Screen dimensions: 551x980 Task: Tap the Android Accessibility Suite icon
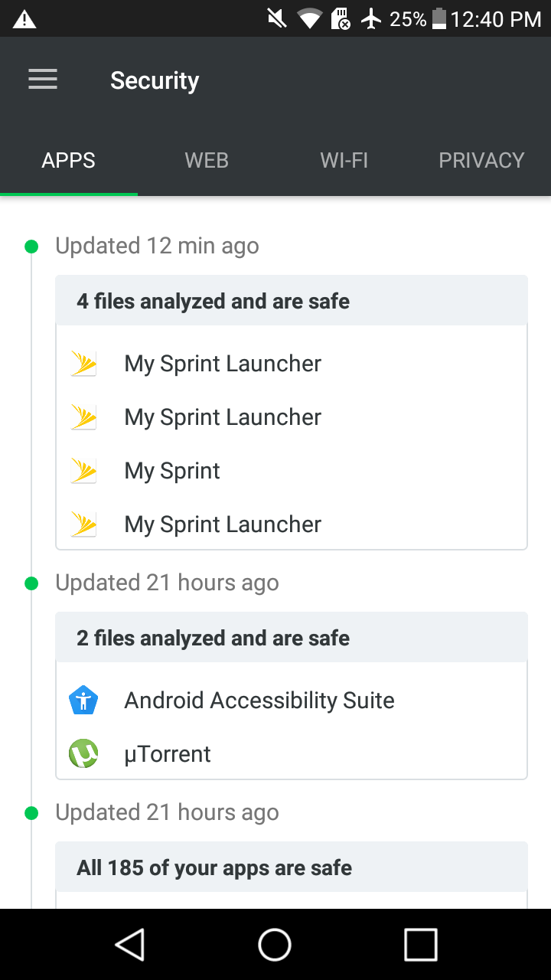pyautogui.click(x=83, y=701)
